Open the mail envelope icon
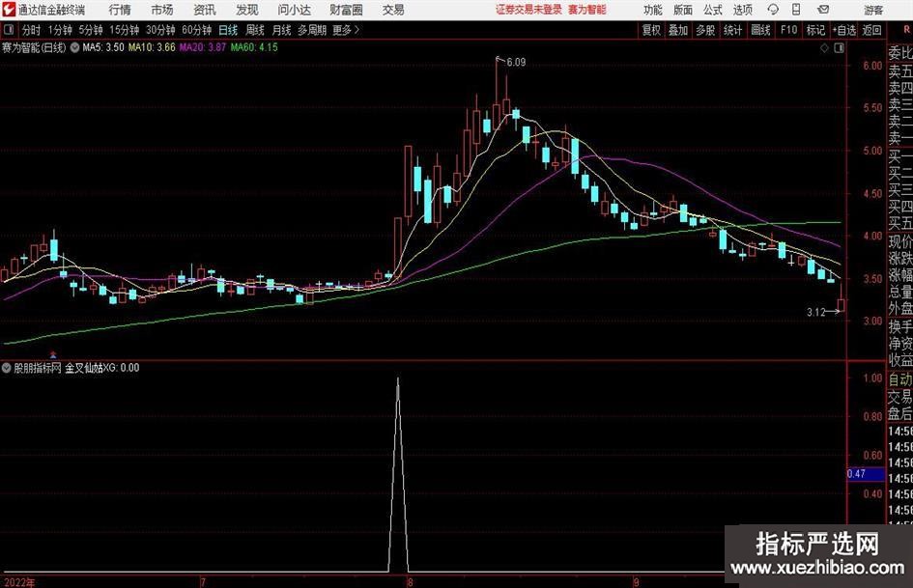Screen dimensions: 913x588 click(823, 10)
